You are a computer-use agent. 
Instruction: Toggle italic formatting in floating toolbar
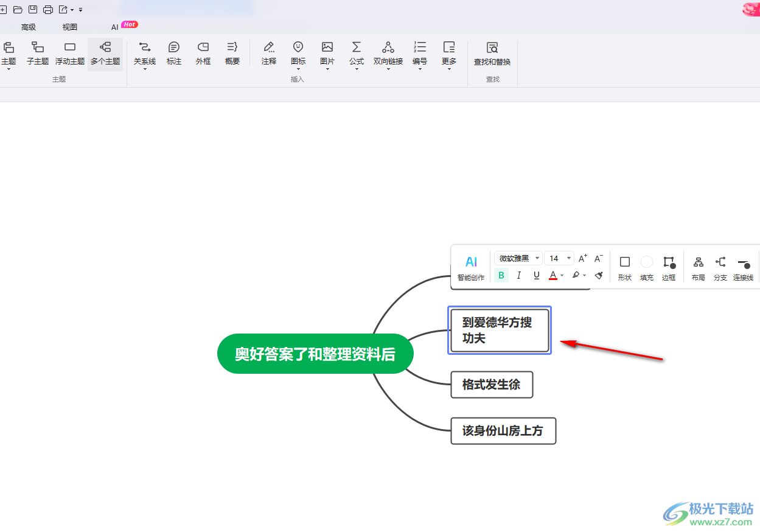[518, 275]
